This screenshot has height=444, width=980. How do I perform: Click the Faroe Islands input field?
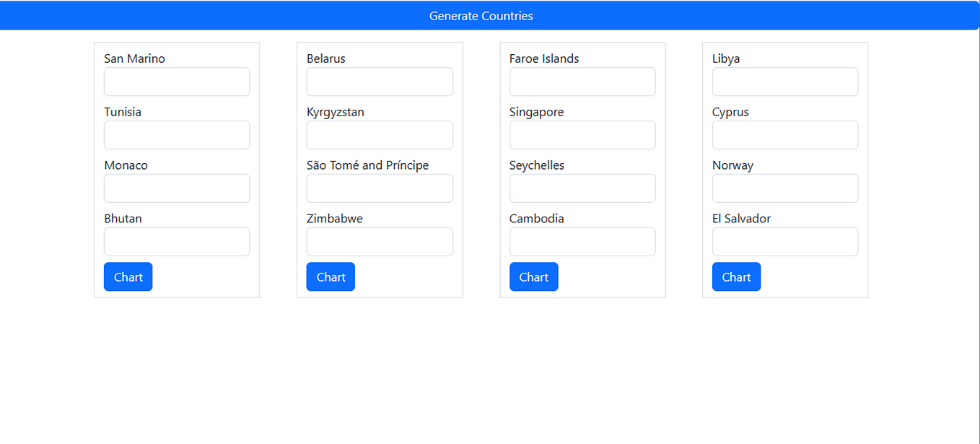click(582, 82)
